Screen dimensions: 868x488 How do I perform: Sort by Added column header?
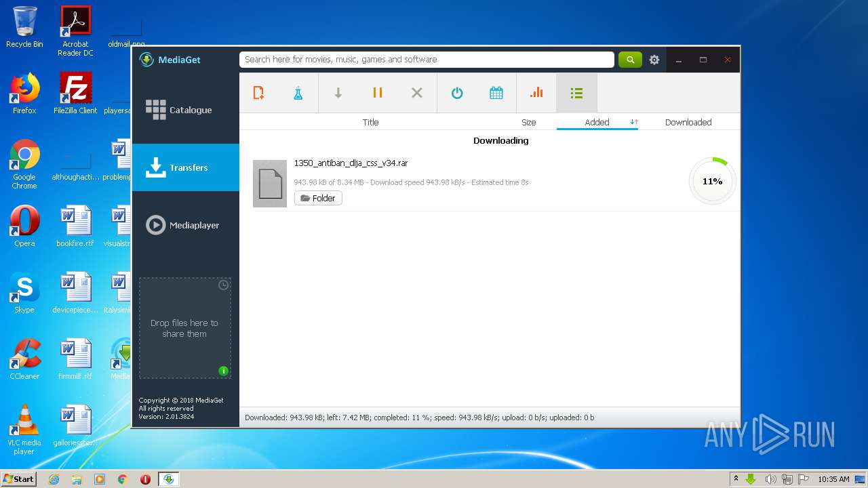[x=597, y=123]
